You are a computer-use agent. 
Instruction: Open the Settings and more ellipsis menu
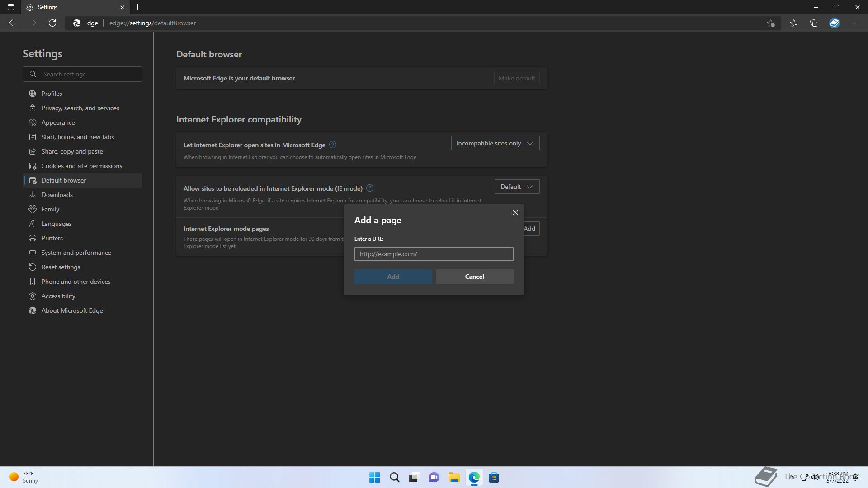pyautogui.click(x=855, y=23)
